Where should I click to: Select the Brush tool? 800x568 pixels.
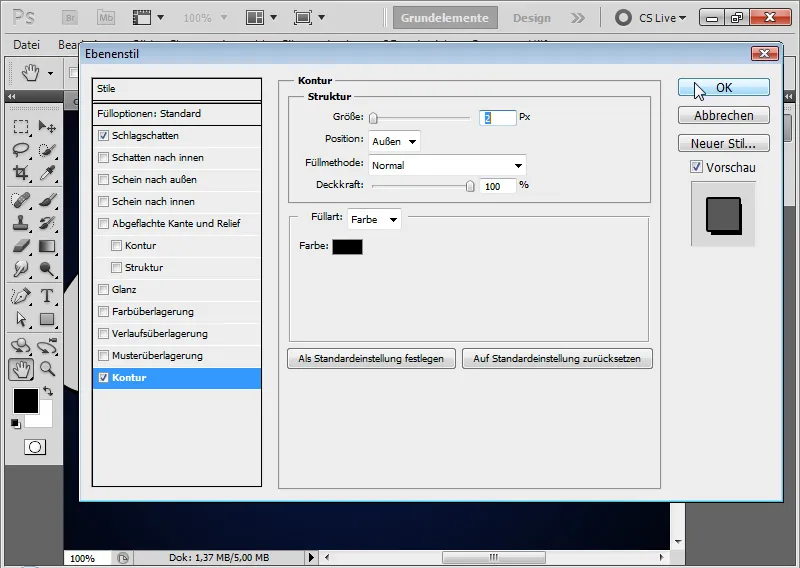(47, 200)
